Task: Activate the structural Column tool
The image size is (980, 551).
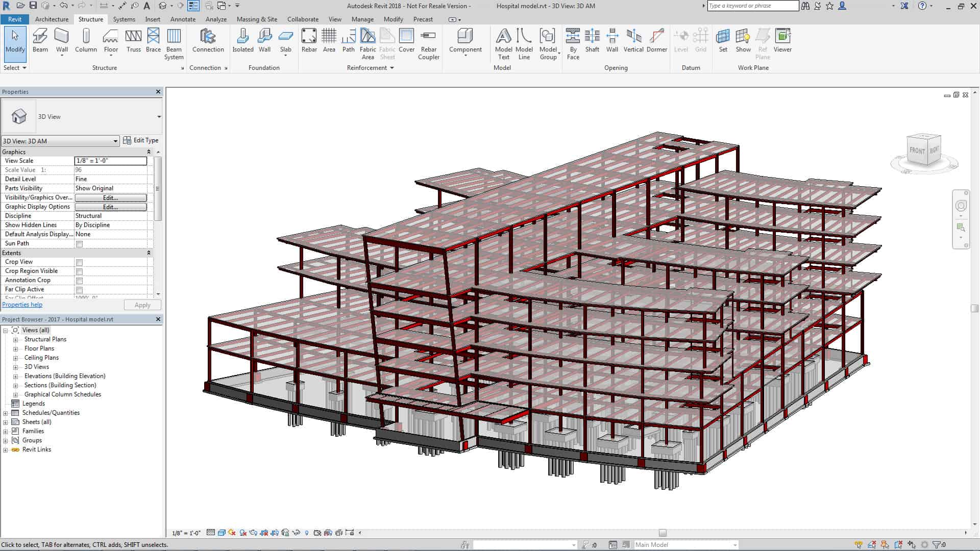Action: tap(85, 41)
